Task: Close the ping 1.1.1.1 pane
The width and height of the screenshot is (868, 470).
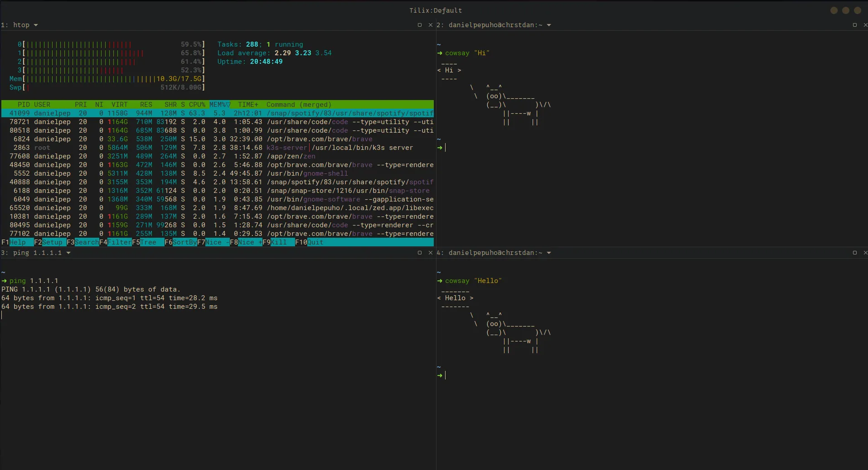Action: point(431,253)
